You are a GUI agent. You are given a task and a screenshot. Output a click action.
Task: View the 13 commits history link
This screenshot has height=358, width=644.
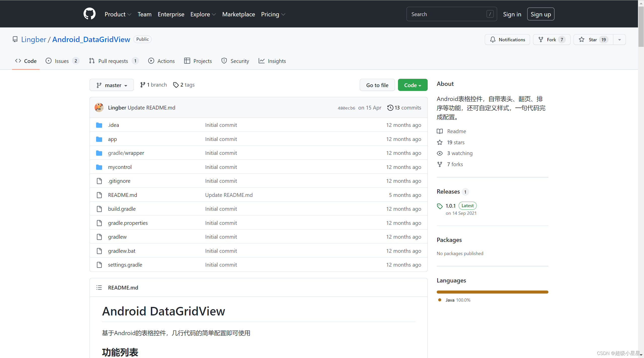click(x=404, y=108)
